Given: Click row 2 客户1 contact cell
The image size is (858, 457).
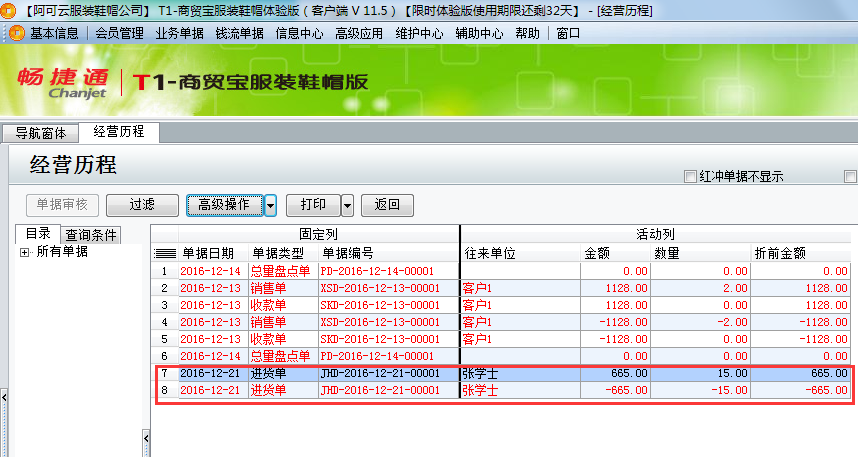Looking at the screenshot, I should [520, 288].
